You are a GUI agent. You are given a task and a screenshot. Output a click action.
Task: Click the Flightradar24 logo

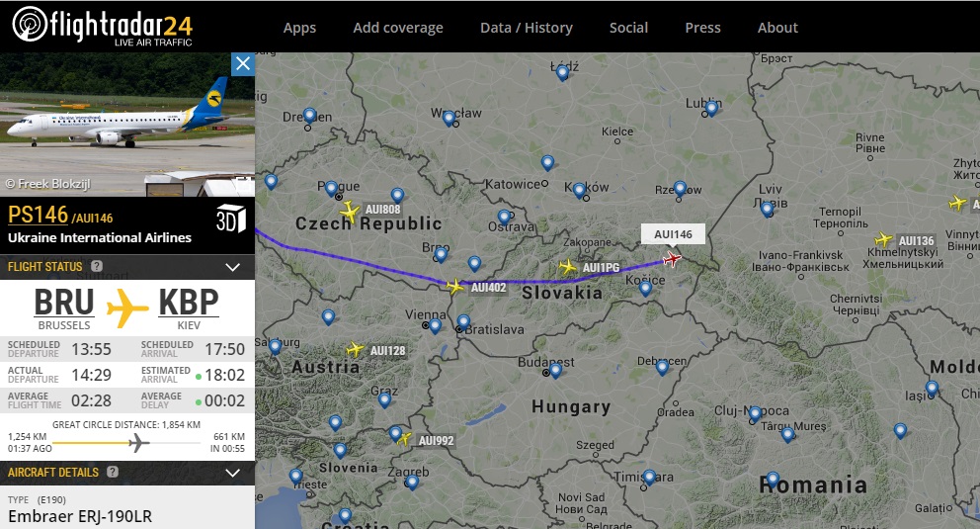click(103, 27)
